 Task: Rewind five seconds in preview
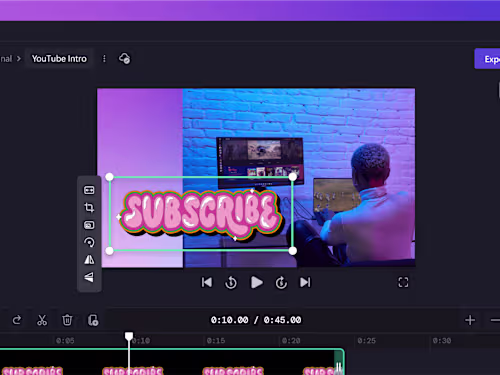click(231, 282)
